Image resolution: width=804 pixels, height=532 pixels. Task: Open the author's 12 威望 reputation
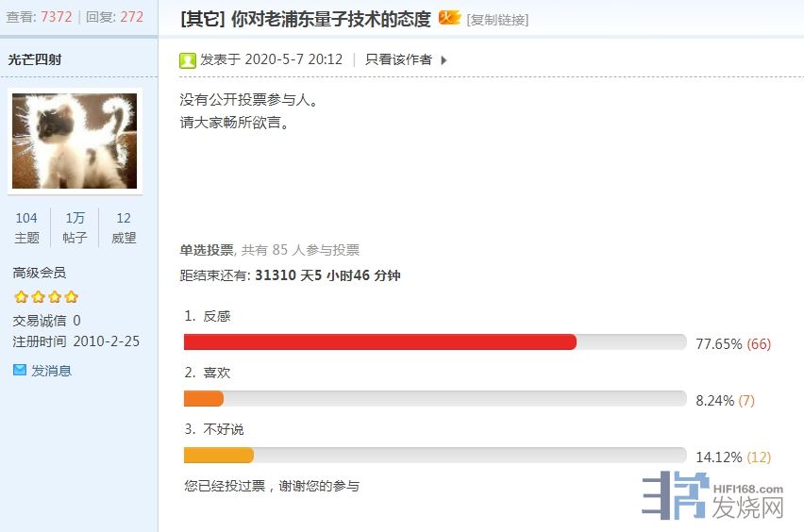[x=124, y=227]
